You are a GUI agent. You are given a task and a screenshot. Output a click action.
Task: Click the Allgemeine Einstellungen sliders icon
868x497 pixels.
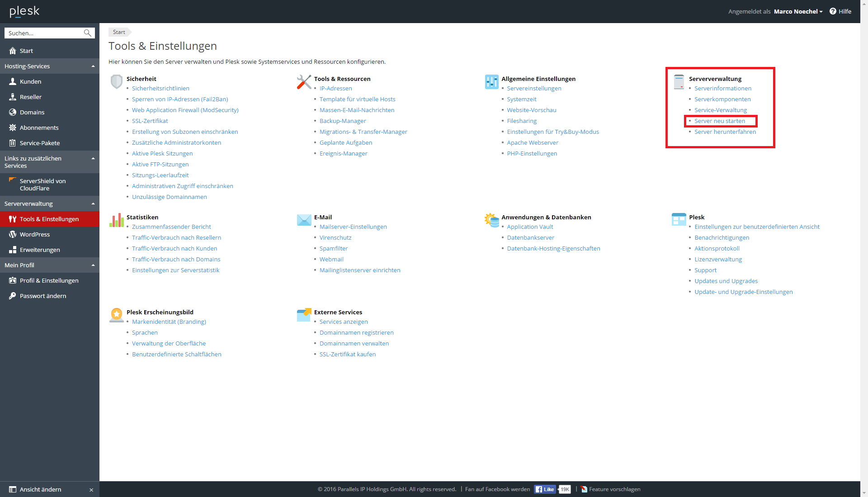[491, 82]
